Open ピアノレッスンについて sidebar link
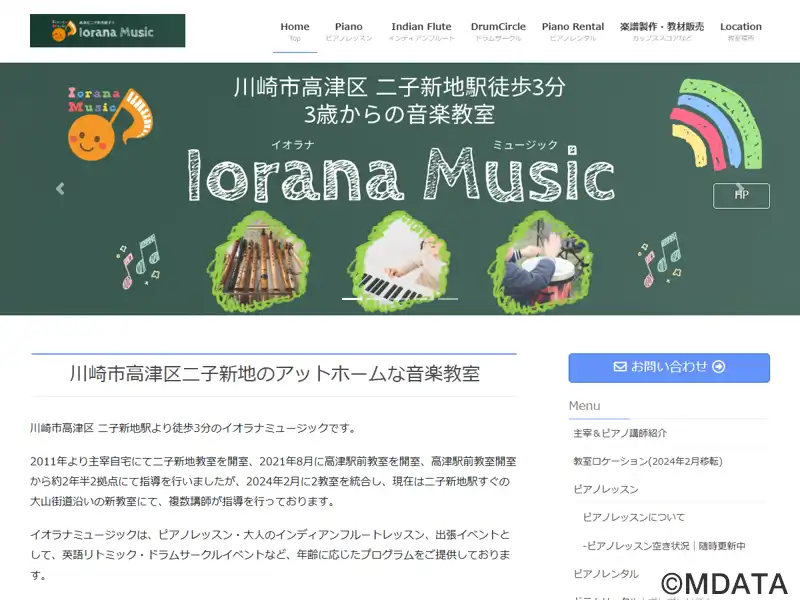This screenshot has height=600, width=800. (634, 517)
